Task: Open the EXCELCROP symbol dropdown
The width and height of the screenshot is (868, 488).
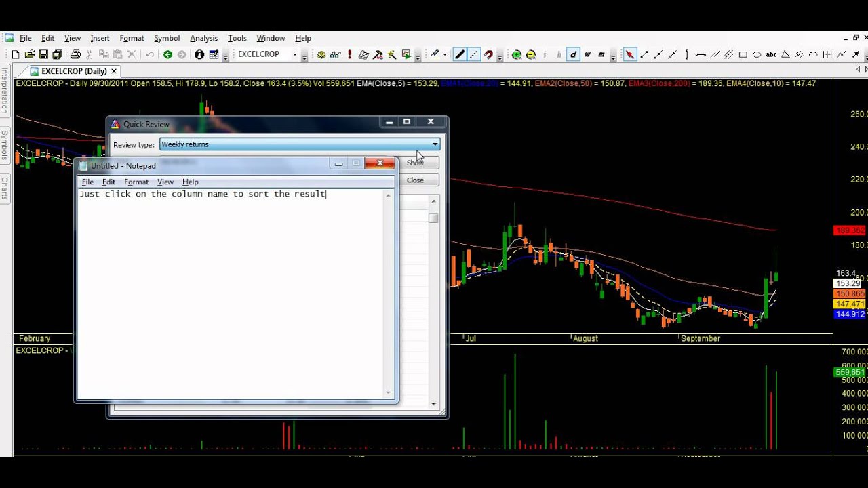Action: 295,54
